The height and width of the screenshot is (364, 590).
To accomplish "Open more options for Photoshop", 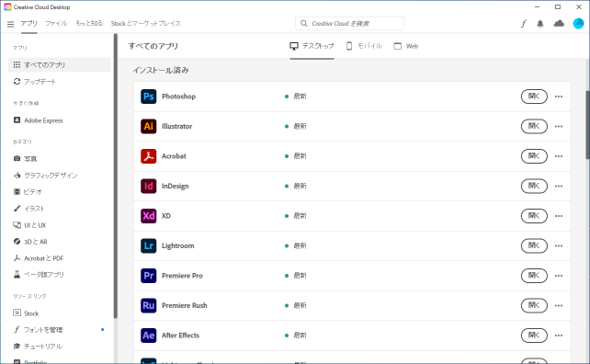I will [559, 97].
